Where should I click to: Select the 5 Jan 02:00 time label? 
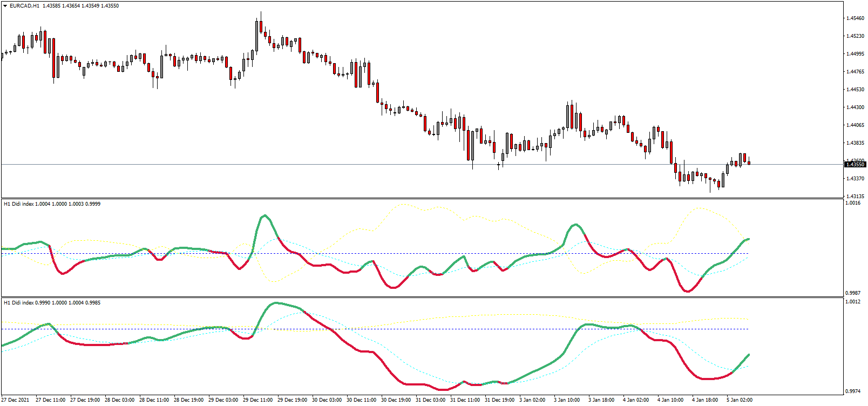tap(740, 400)
